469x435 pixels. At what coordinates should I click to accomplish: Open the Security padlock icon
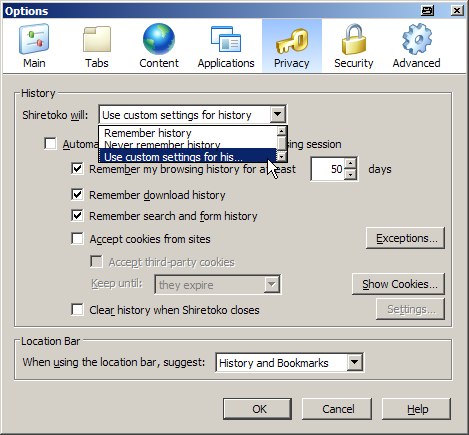tap(354, 39)
